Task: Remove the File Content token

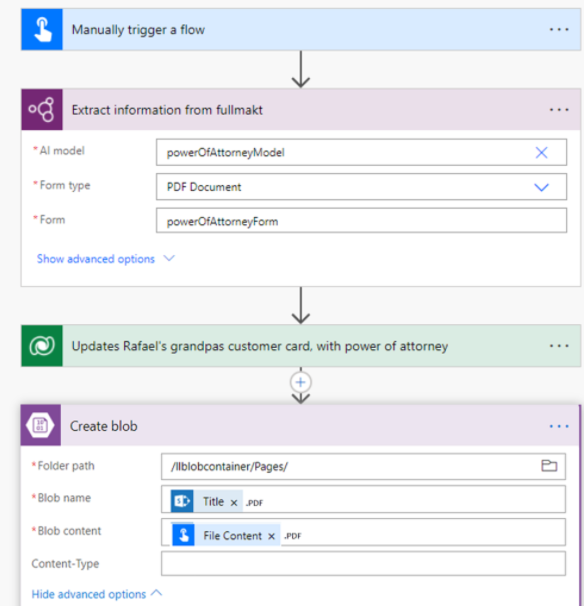Action: click(271, 536)
